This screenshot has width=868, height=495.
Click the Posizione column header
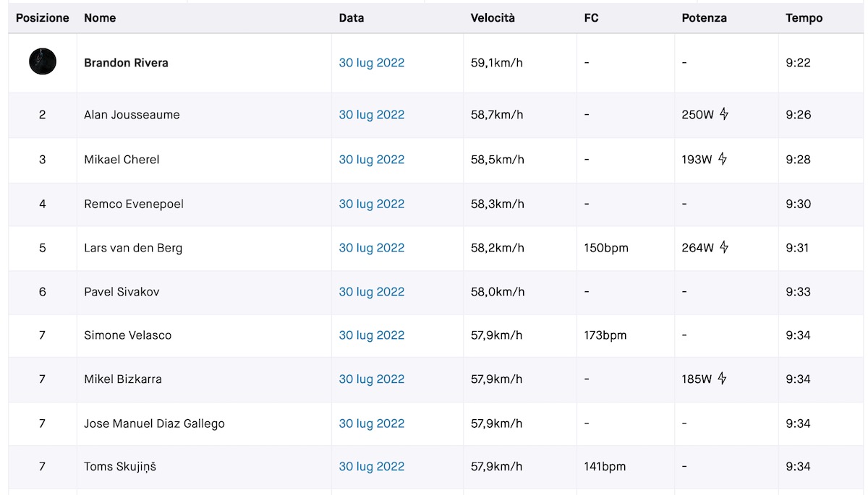43,18
